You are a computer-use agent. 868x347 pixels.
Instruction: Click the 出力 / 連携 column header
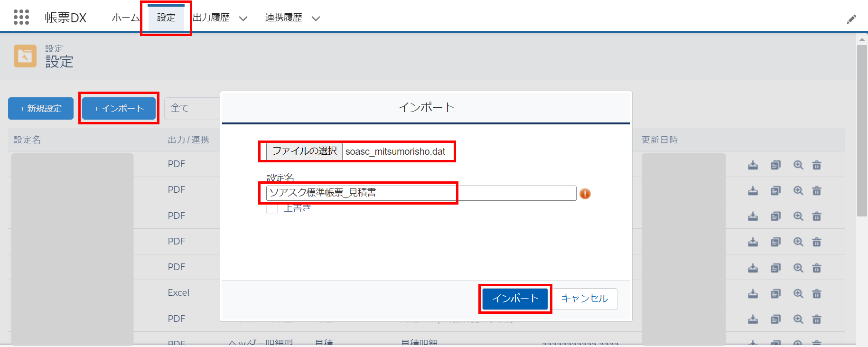[x=188, y=140]
